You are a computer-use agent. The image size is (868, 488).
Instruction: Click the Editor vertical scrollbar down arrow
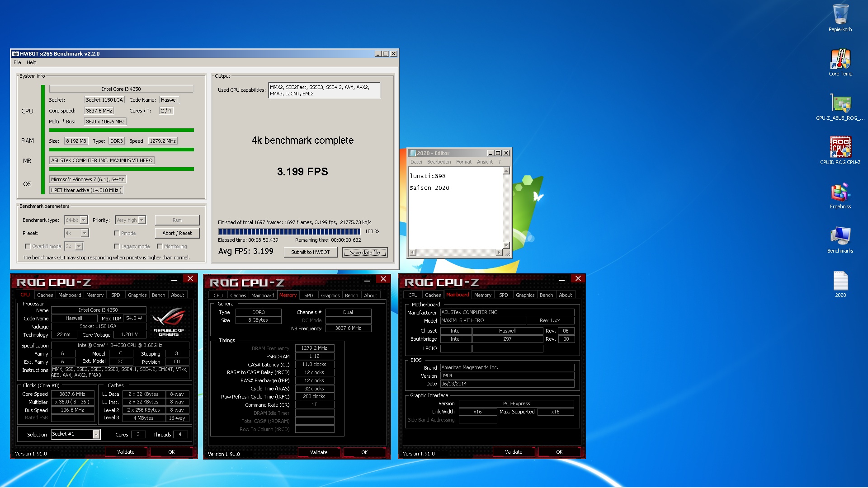click(506, 245)
